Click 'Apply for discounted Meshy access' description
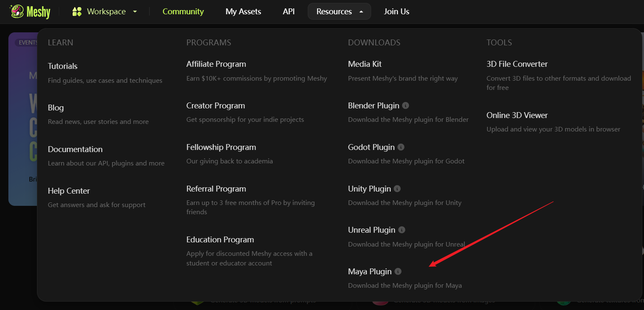 pyautogui.click(x=249, y=258)
